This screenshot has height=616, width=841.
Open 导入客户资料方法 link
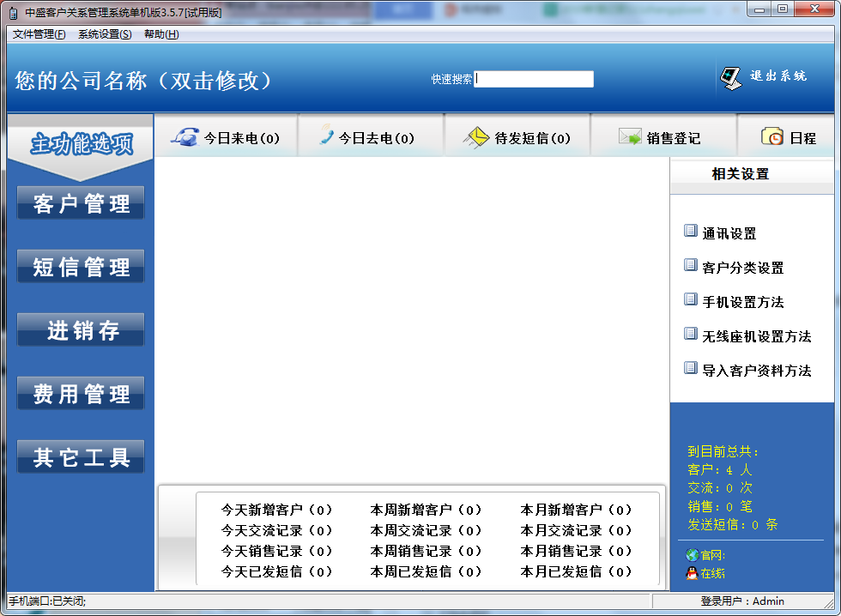757,371
